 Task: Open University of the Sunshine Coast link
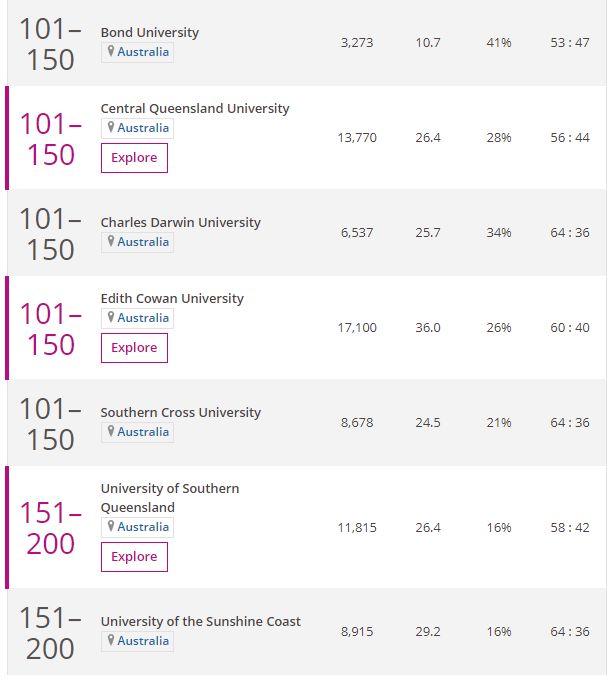pos(201,622)
